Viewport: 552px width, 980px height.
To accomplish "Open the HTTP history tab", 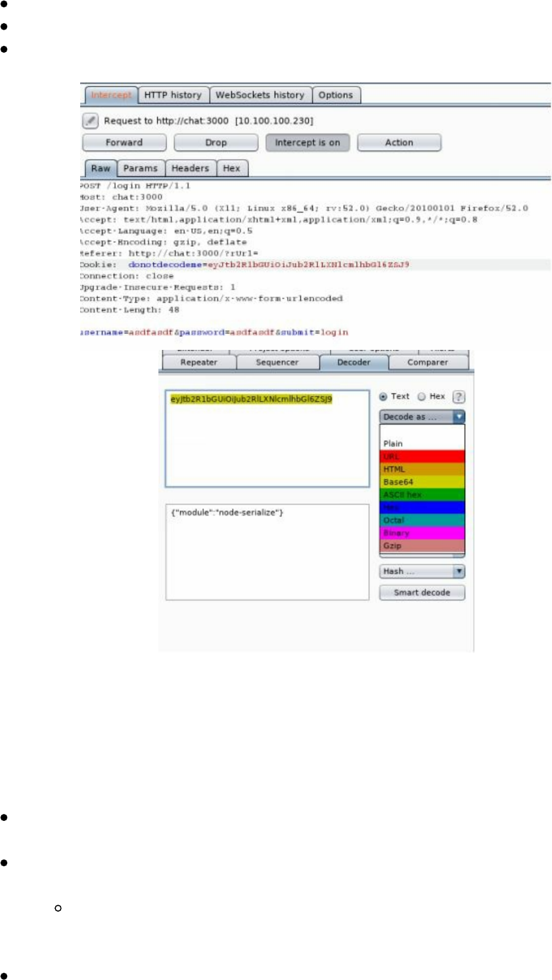I will pyautogui.click(x=173, y=95).
